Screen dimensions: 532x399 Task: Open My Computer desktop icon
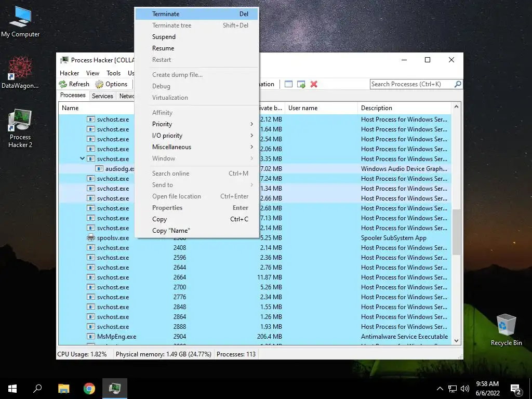click(20, 22)
